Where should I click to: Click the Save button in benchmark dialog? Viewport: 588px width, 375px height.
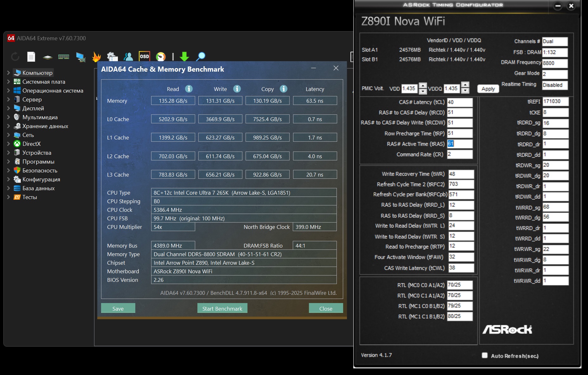point(118,308)
